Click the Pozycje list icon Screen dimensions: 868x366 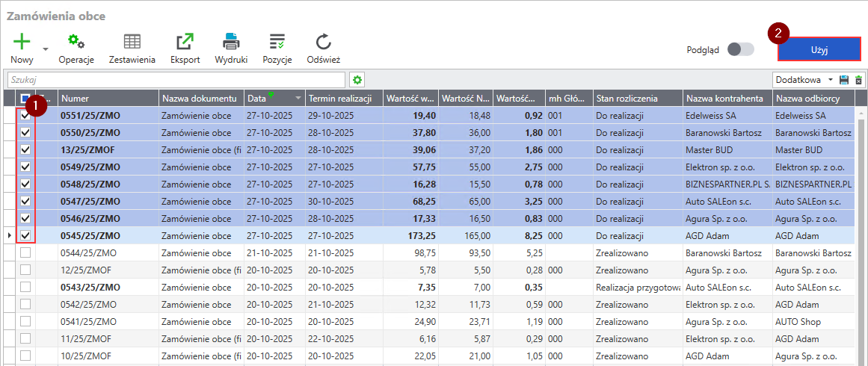pyautogui.click(x=277, y=42)
